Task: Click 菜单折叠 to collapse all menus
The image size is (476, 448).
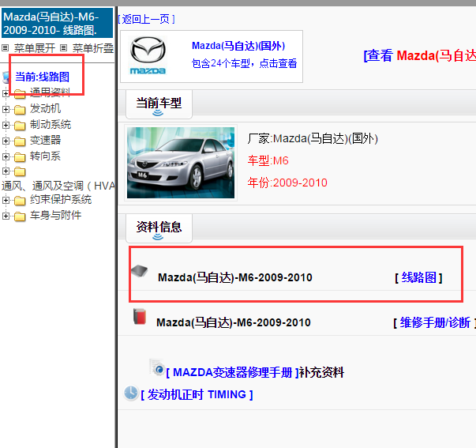Action: (93, 48)
